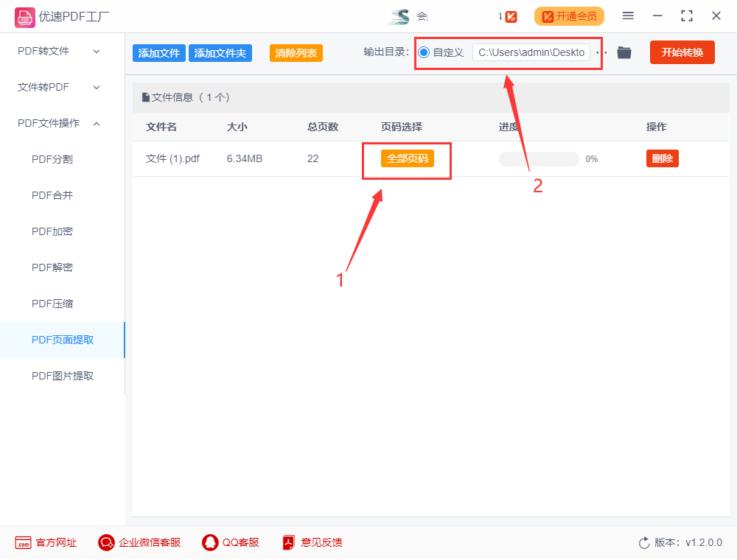Click the 优速PDF工厂 app logo icon
Screen dimensions: 737x560
coord(24,18)
